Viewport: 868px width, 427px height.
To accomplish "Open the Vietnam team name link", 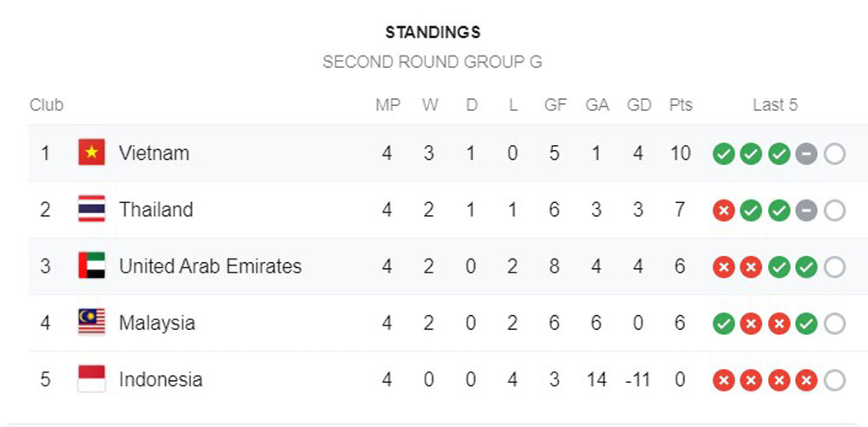I will pos(154,154).
